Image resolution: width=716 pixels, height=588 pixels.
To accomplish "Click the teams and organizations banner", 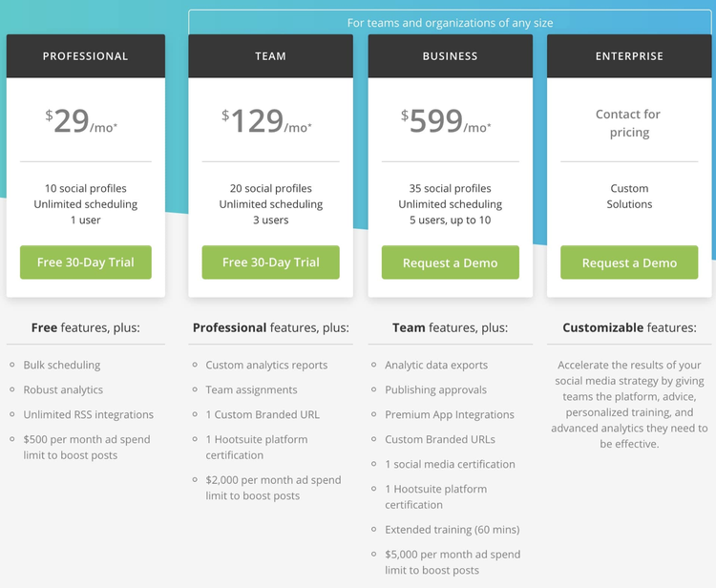I will click(x=450, y=23).
